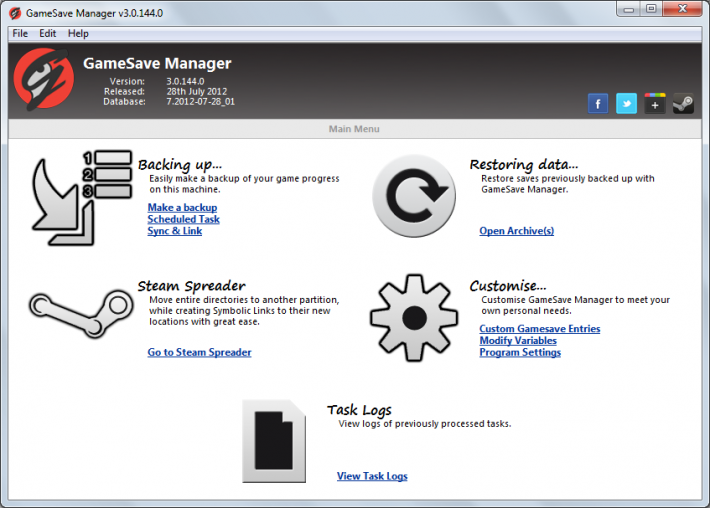Open the Modify Variables link
The height and width of the screenshot is (508, 710).
[x=518, y=340]
